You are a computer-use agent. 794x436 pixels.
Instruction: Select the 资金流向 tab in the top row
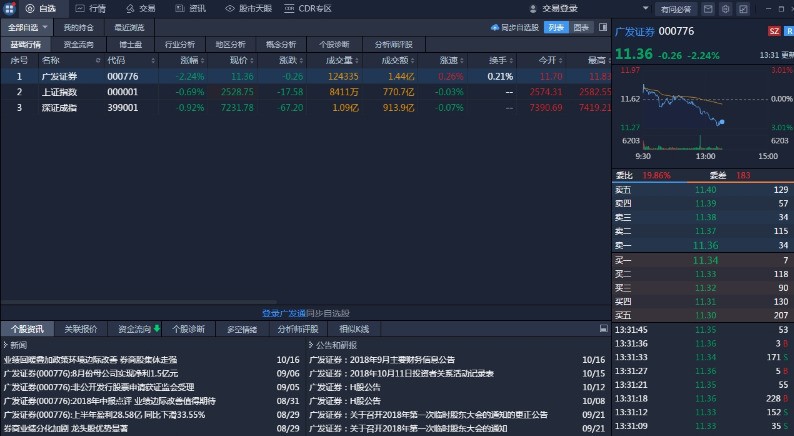coord(78,45)
